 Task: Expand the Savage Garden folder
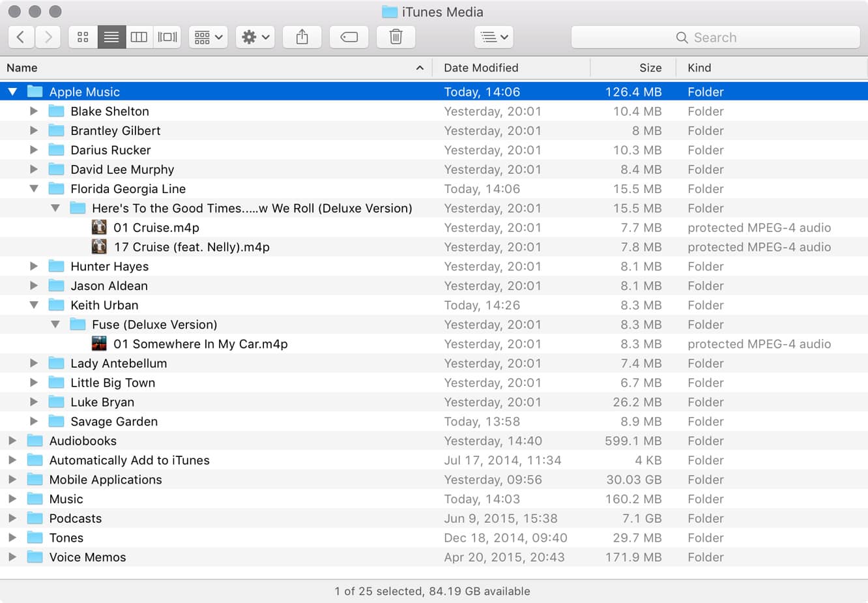[34, 421]
